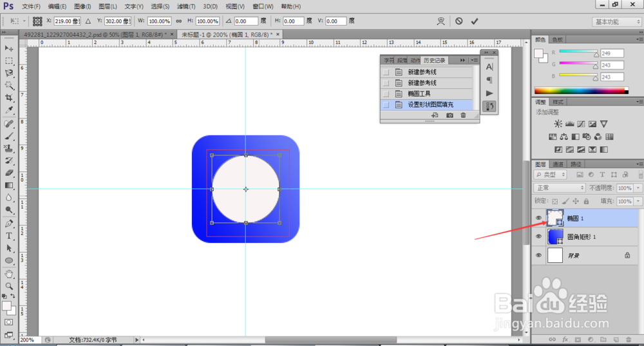This screenshot has height=346, width=644.
Task: Toggle relative positioning triangle in options bar
Action: (88, 21)
